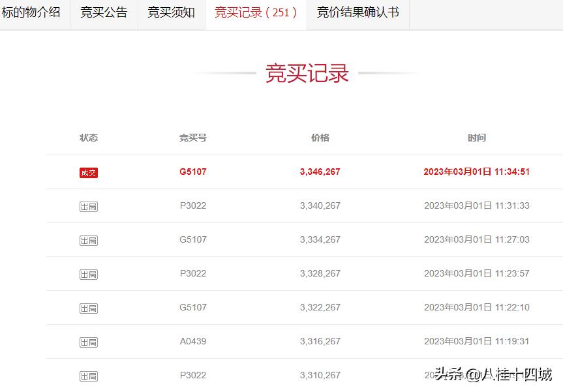Click the winning price 3,346,267
Image resolution: width=563 pixels, height=392 pixels.
[x=320, y=172]
